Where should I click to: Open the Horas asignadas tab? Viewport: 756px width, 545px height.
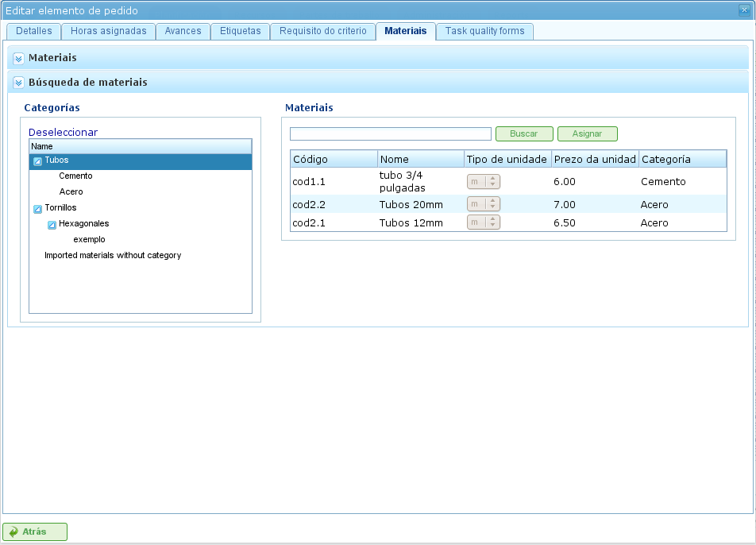tap(108, 32)
